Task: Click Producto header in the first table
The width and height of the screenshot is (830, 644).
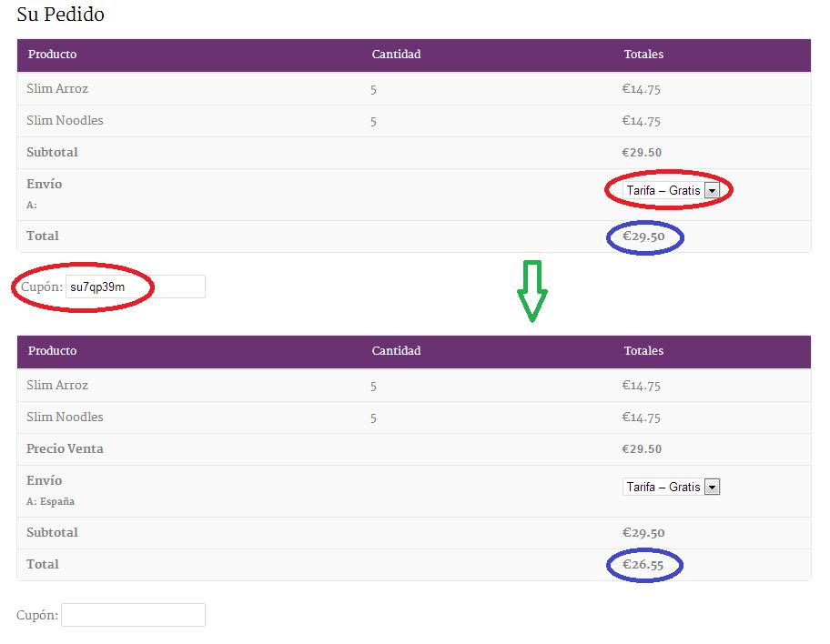Action: [52, 55]
